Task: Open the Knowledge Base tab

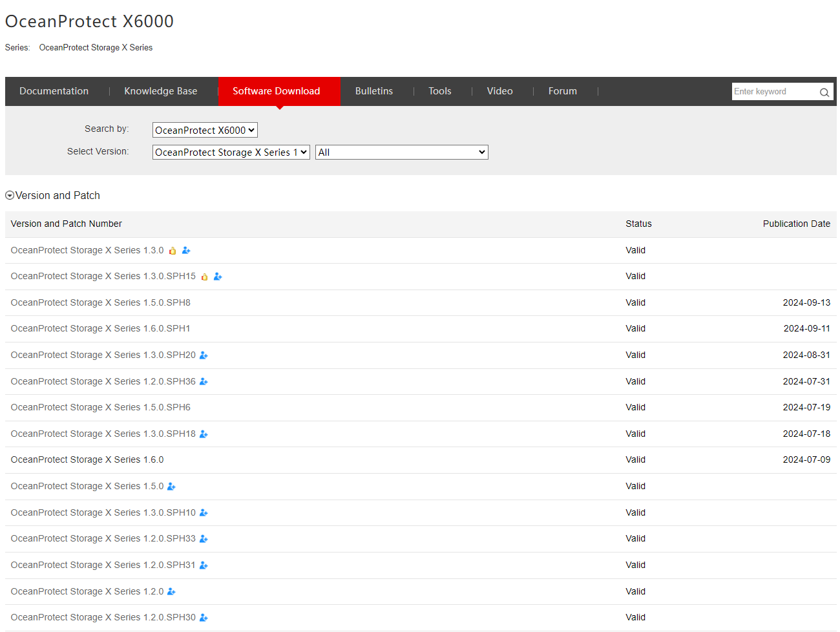Action: [x=161, y=91]
